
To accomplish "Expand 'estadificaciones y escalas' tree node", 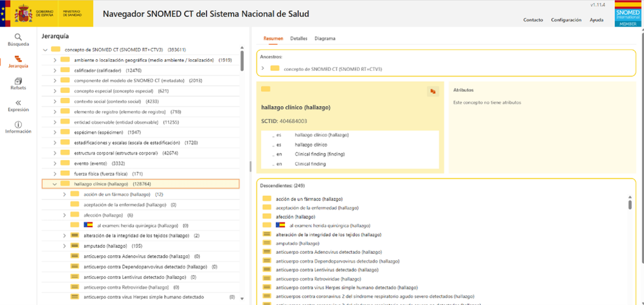I will 55,143.
